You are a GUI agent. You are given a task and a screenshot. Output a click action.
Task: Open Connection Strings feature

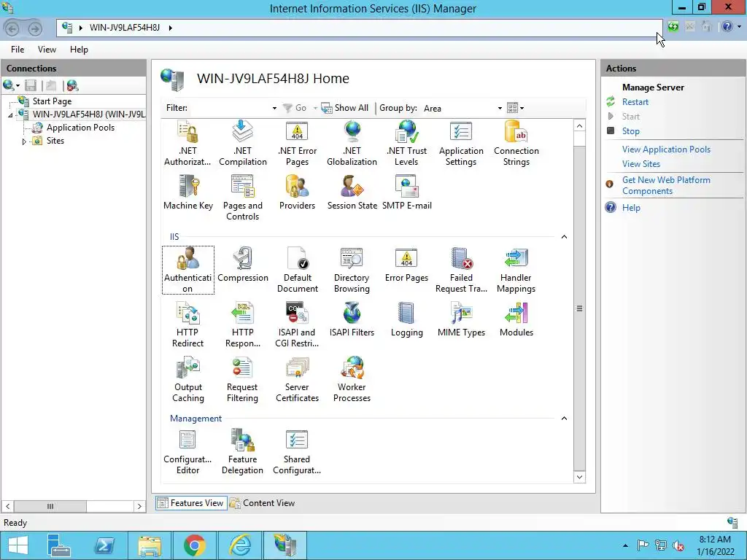pyautogui.click(x=516, y=144)
